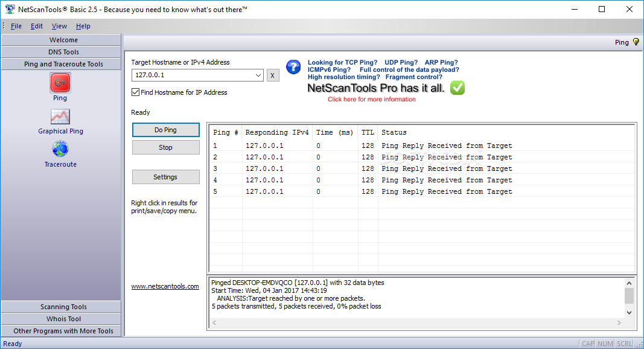
Task: Click the Traceroute label
Action: [x=60, y=164]
